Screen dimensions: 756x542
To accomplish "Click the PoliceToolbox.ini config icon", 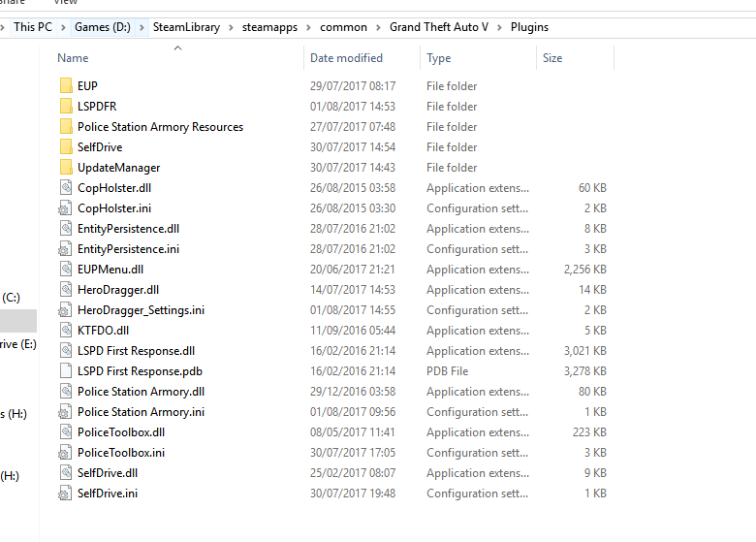I will click(x=65, y=452).
